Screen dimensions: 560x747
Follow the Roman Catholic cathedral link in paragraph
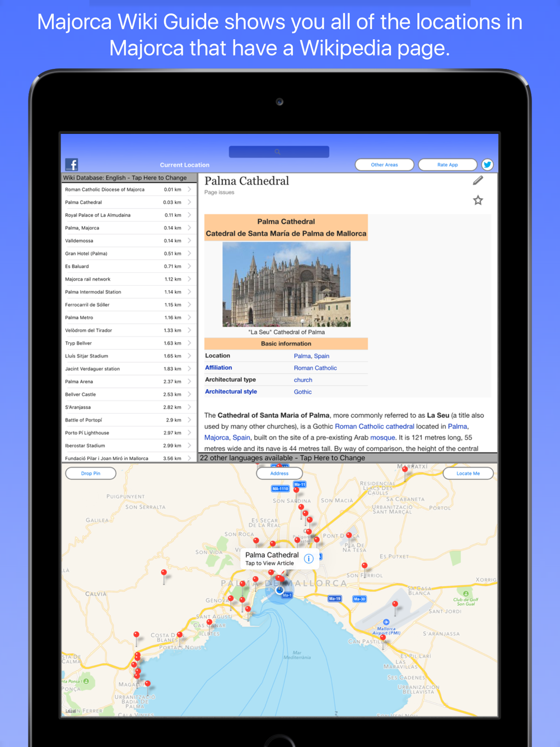[375, 426]
